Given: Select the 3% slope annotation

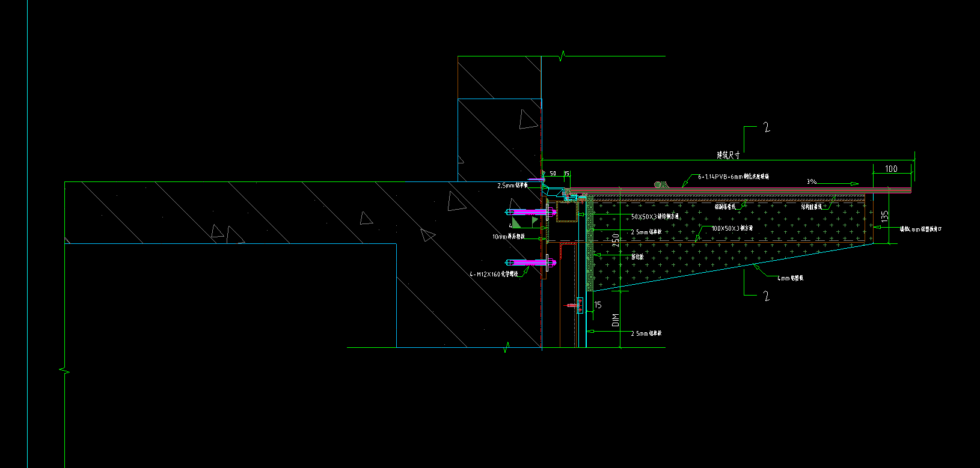Looking at the screenshot, I should click(812, 181).
